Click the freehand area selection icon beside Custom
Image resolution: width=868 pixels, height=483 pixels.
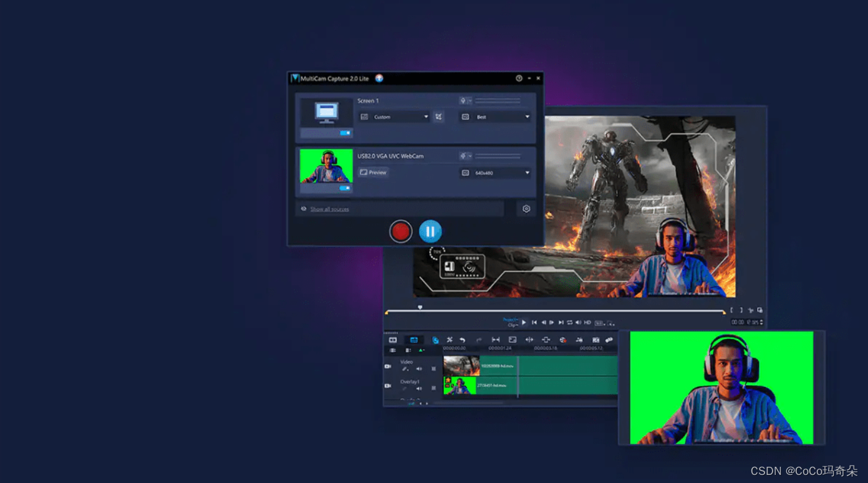439,117
